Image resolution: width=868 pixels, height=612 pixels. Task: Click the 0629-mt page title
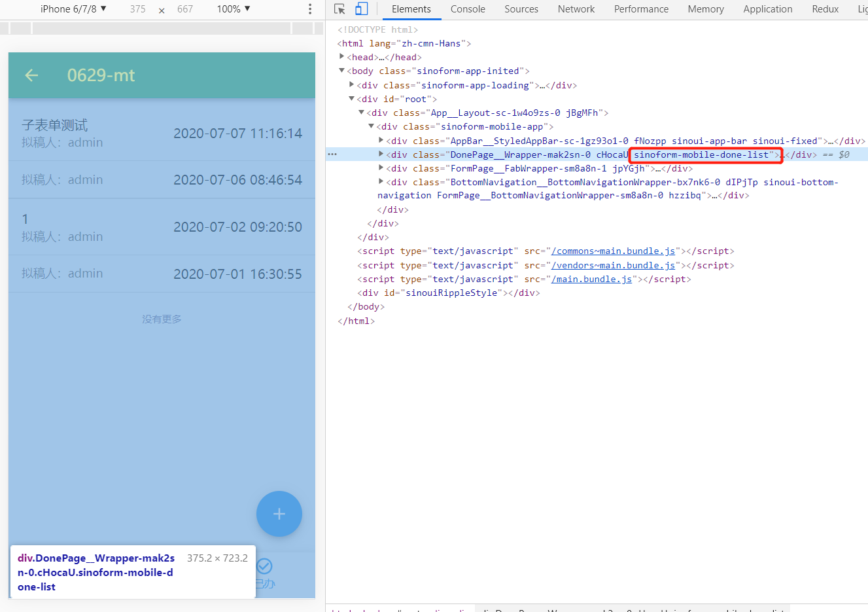point(101,75)
